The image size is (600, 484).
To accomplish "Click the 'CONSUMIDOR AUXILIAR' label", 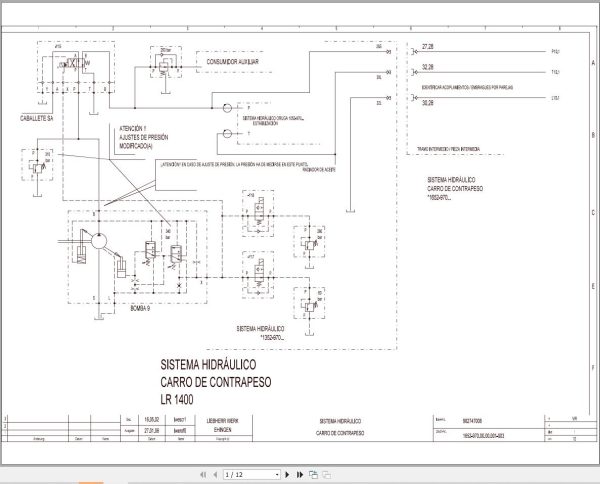I will click(x=232, y=62).
